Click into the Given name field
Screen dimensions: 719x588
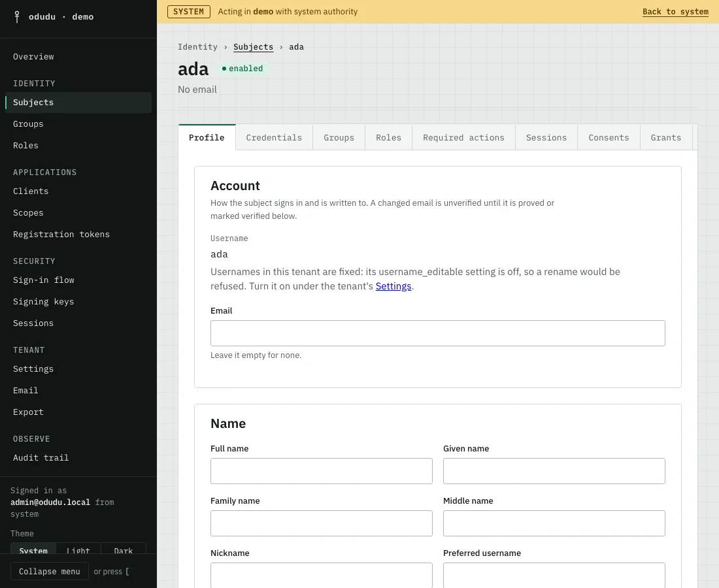click(554, 471)
